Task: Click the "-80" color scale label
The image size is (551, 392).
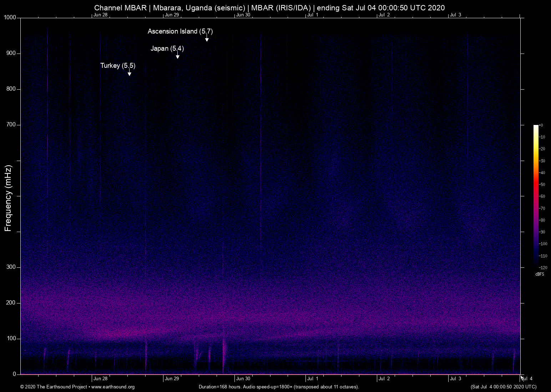Action: (542, 220)
